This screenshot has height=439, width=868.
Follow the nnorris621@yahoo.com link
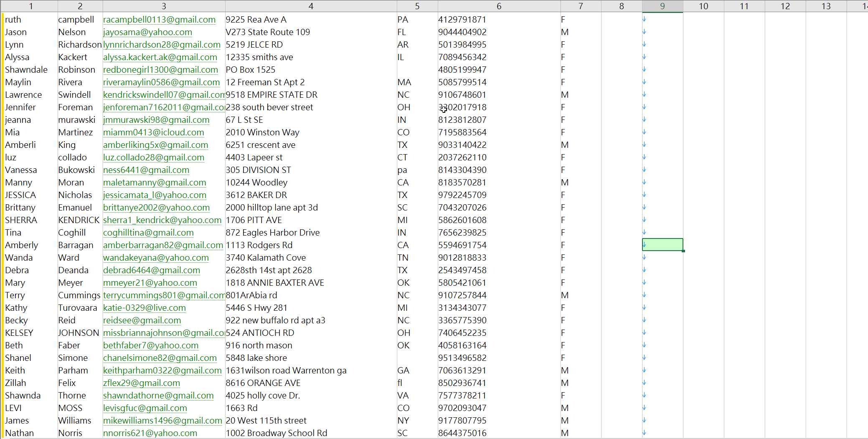(150, 433)
